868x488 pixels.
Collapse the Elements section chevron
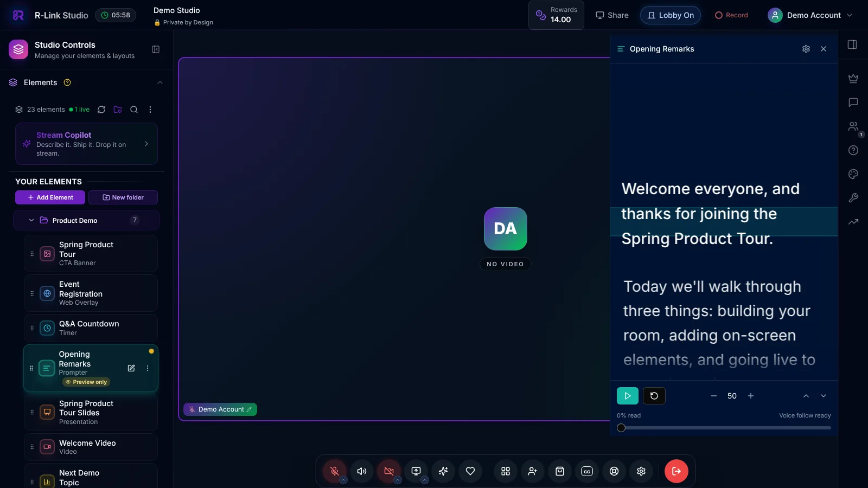(160, 82)
